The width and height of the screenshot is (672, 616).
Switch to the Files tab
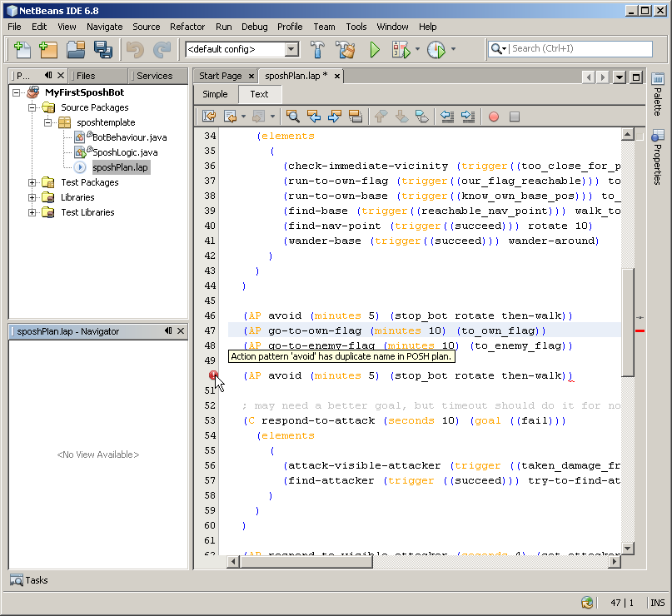[98, 76]
